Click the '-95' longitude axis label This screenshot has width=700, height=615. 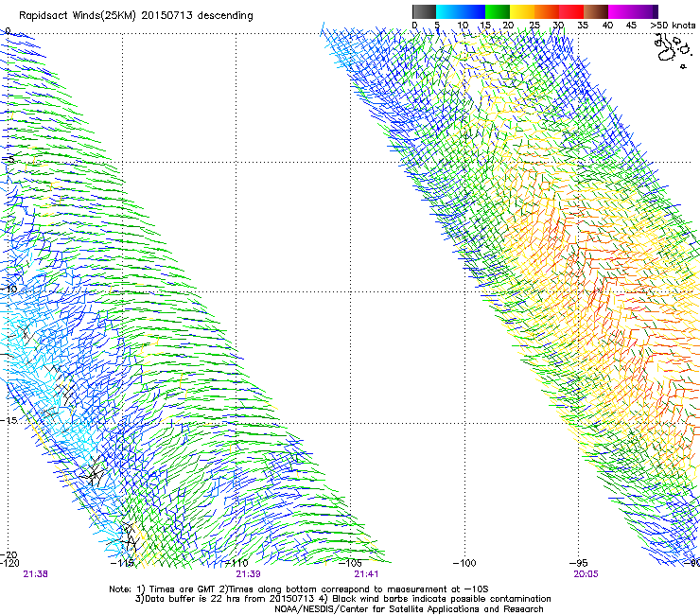coord(579,563)
